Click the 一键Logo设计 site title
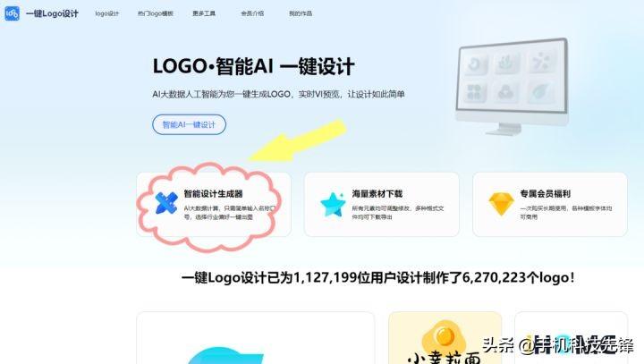Image resolution: width=644 pixels, height=364 pixels. 52,13
